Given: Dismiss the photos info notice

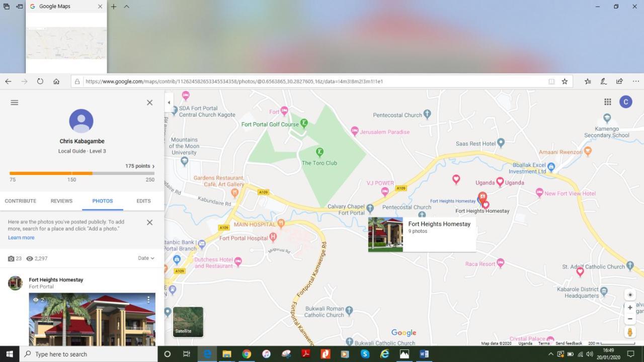Looking at the screenshot, I should tap(149, 222).
